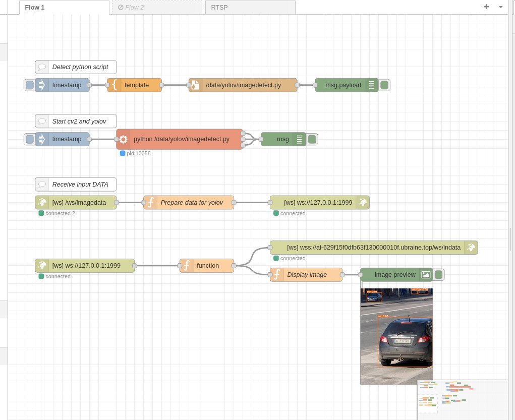
Task: Click debug list icon on msg.payload node
Action: tap(371, 85)
